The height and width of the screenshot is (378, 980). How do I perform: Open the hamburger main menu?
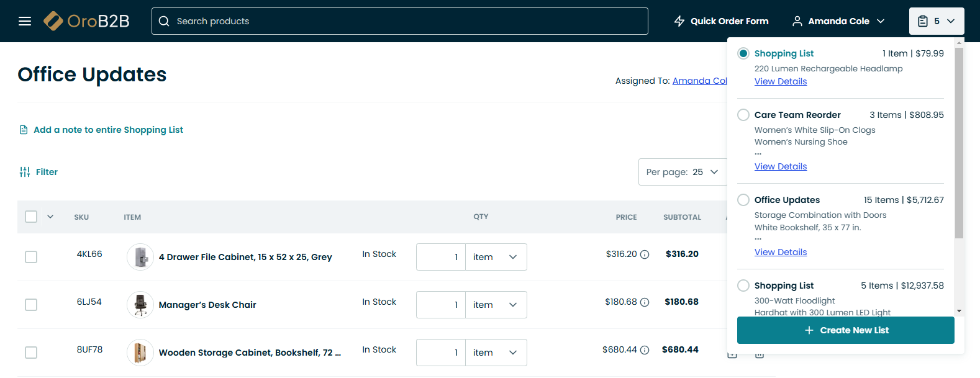(x=25, y=21)
